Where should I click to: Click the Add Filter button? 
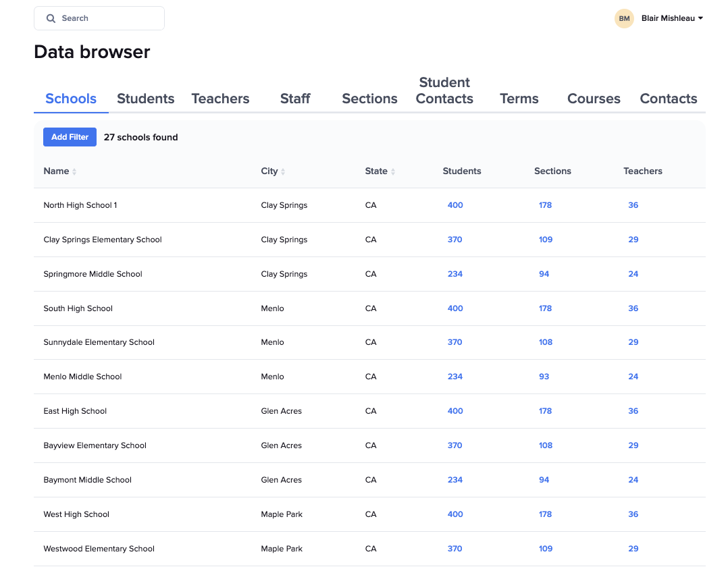pyautogui.click(x=70, y=137)
